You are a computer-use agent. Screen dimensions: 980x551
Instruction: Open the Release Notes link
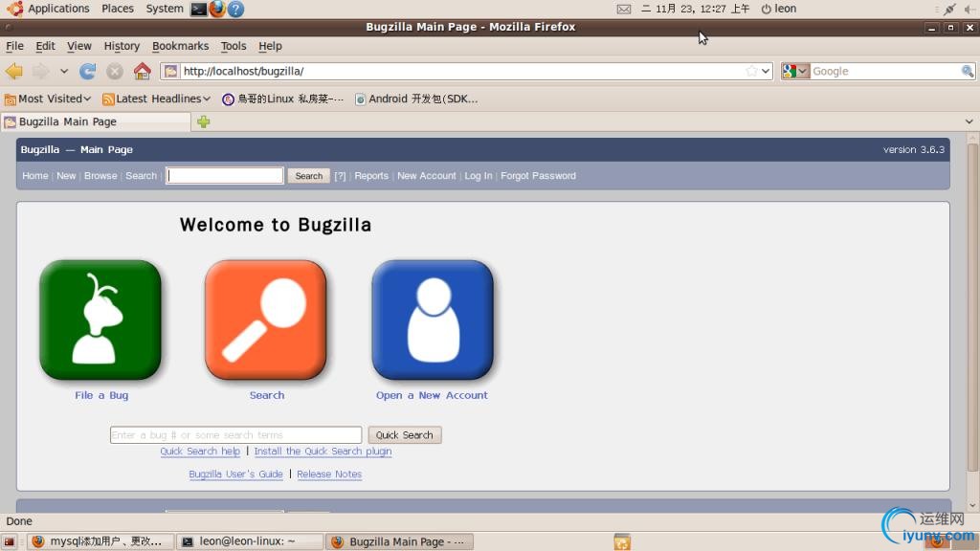point(329,474)
